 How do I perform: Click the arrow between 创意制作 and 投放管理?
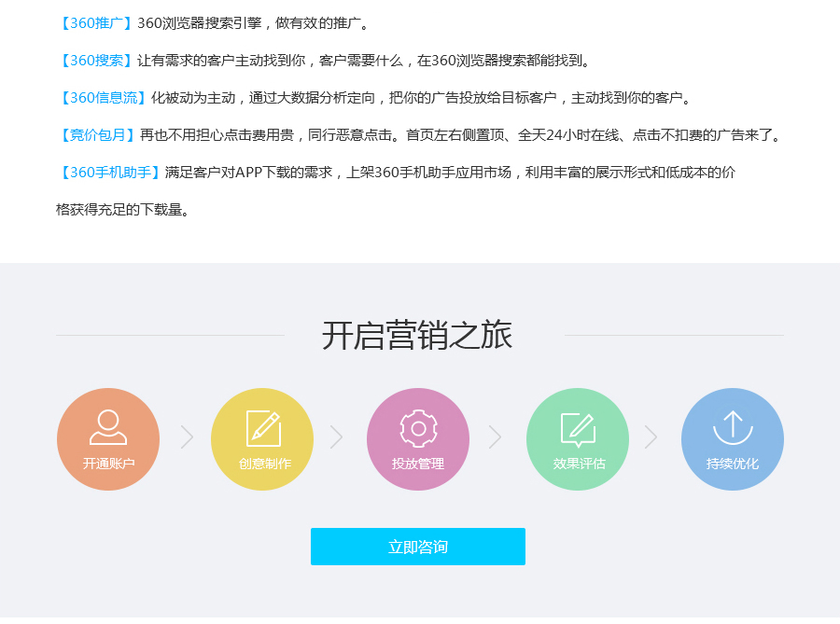pos(336,437)
